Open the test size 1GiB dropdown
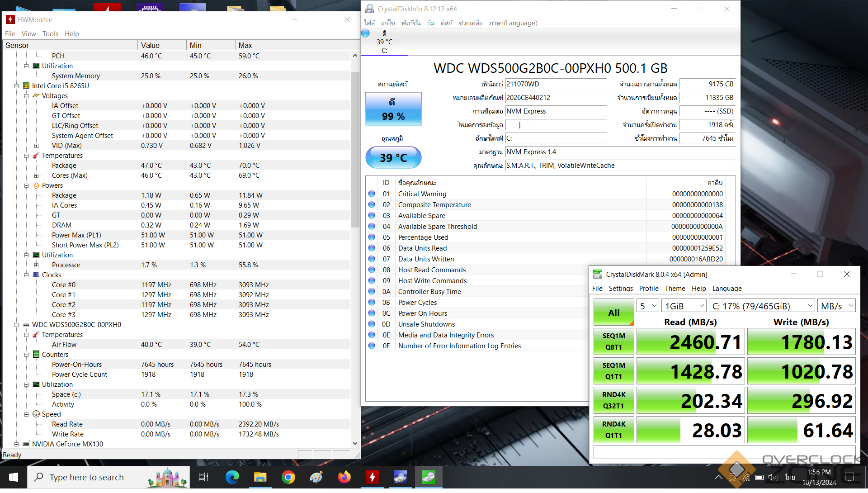 pyautogui.click(x=684, y=306)
